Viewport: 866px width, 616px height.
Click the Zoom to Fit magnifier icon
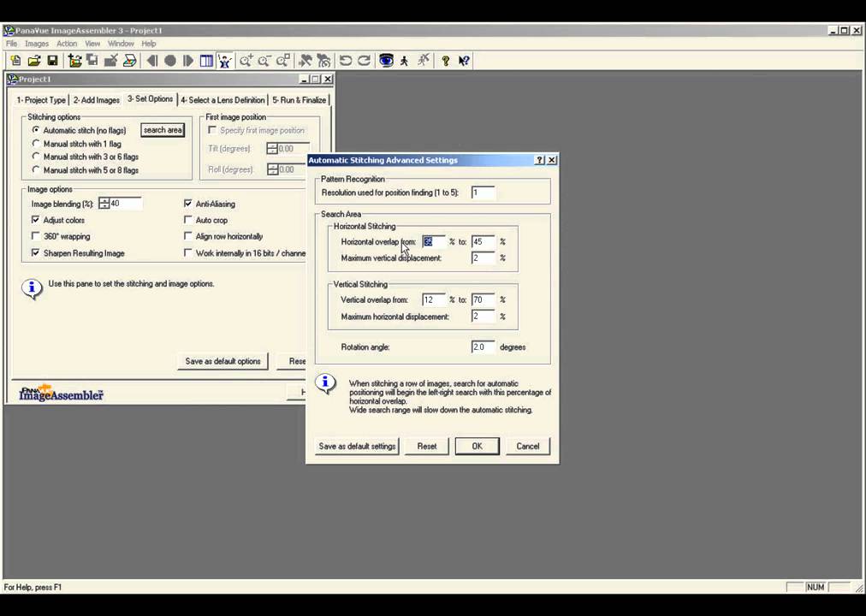(282, 61)
